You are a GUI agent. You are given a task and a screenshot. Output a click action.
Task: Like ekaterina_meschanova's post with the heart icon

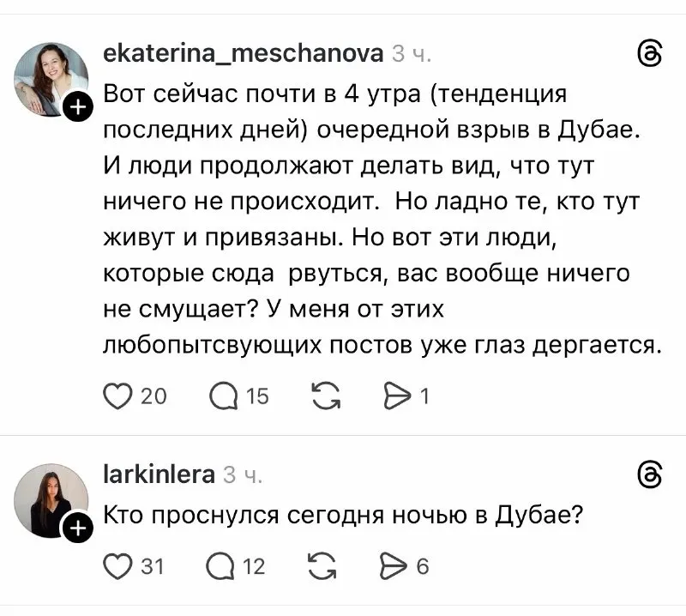(x=114, y=396)
